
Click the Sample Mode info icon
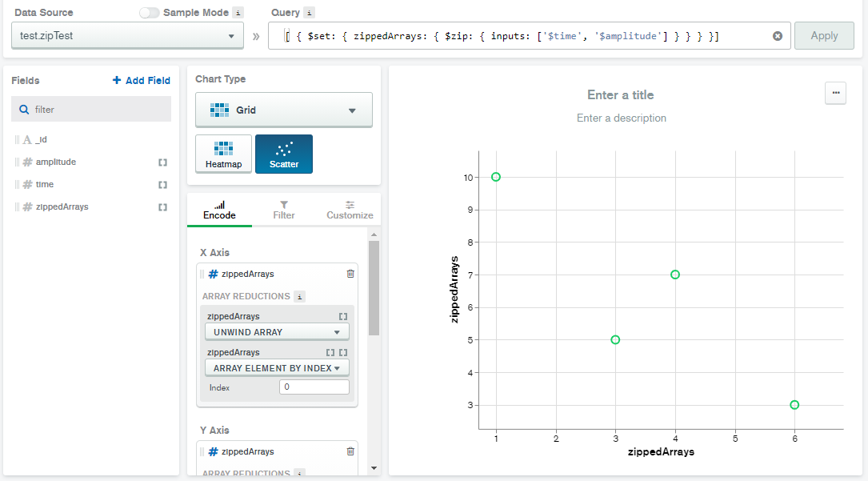pyautogui.click(x=238, y=13)
